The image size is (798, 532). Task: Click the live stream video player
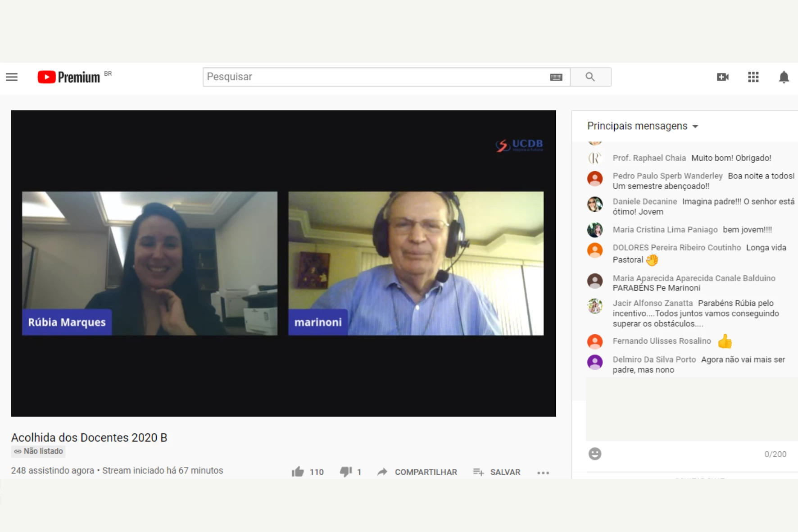(x=283, y=263)
